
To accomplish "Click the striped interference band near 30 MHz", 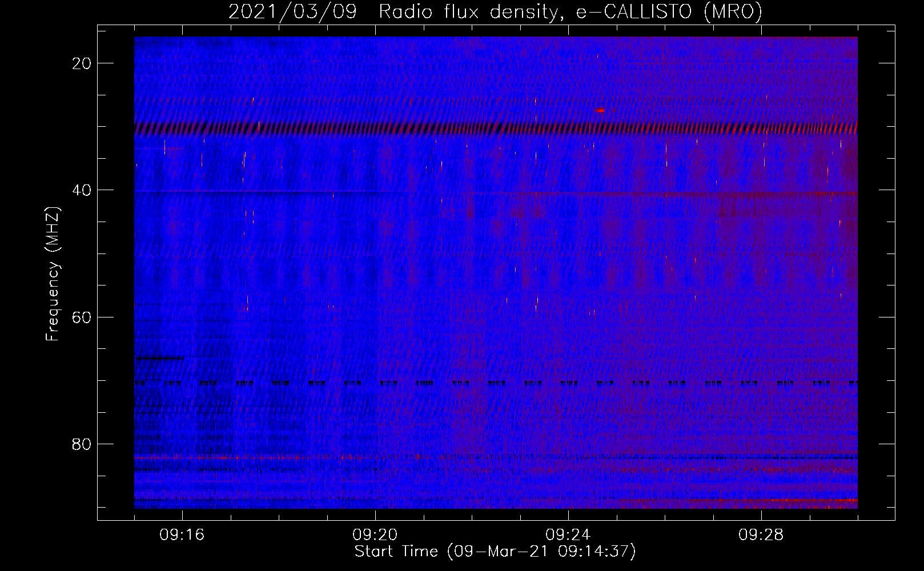I will (496, 128).
